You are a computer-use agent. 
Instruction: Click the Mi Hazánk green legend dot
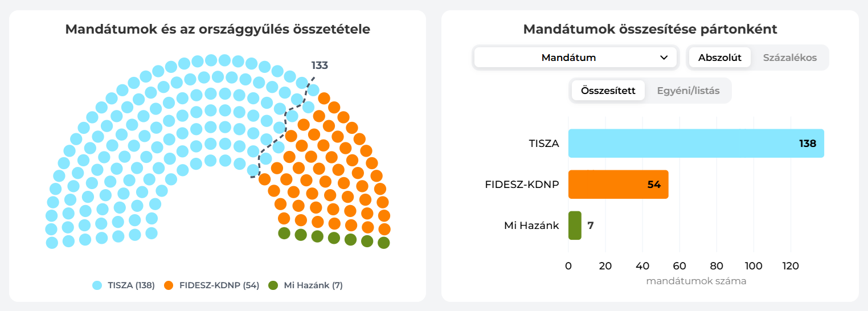tap(273, 285)
